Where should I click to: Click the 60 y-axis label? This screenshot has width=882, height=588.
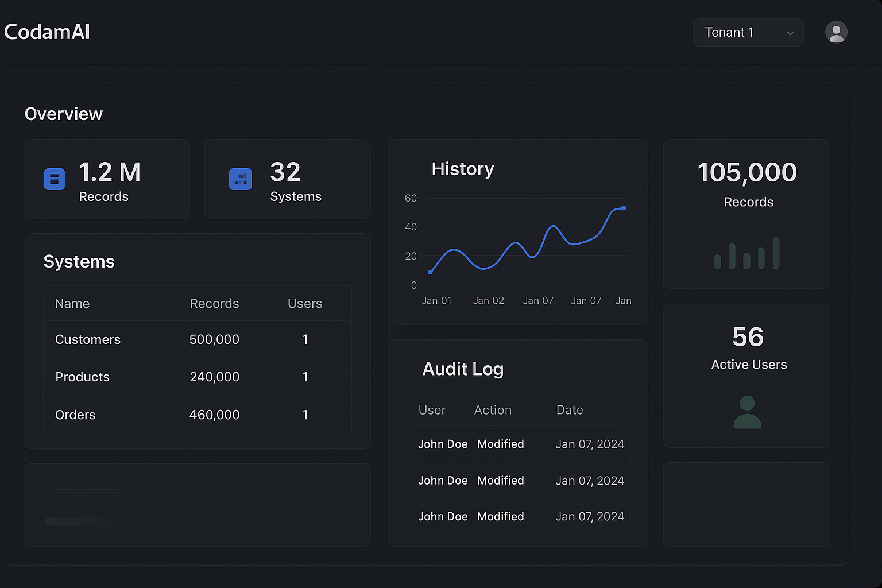411,198
